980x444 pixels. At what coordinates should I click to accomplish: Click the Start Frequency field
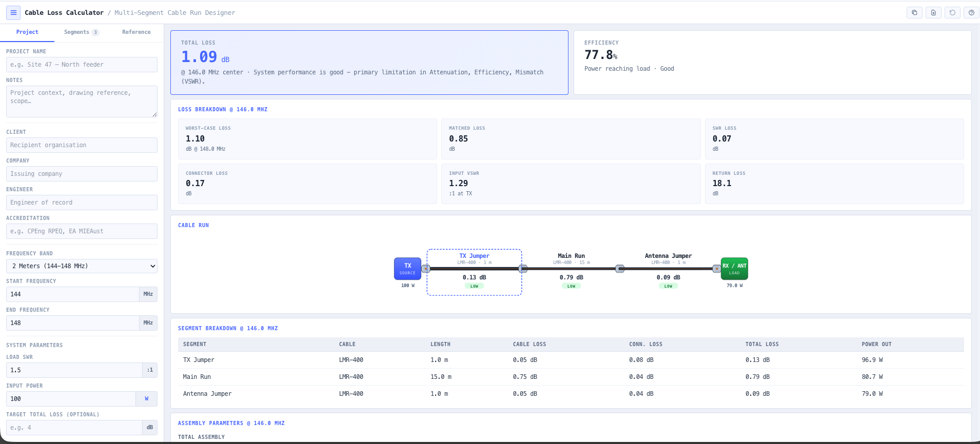(x=73, y=294)
